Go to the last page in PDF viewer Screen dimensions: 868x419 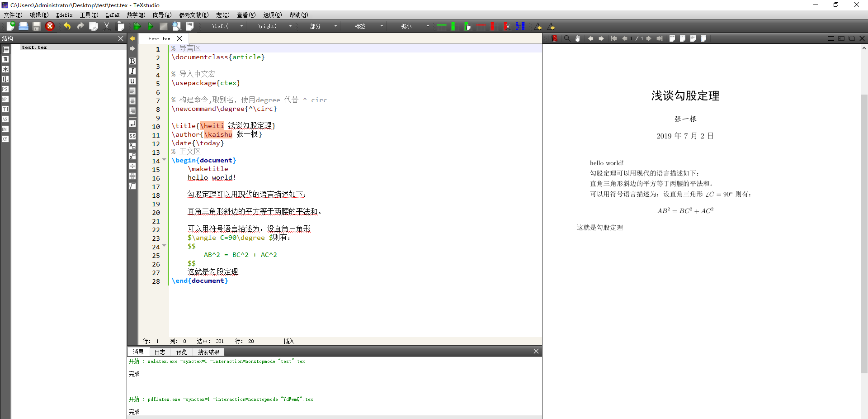[660, 38]
